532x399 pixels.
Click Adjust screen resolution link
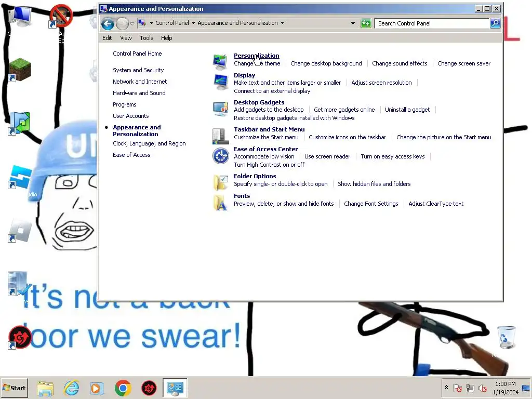pyautogui.click(x=381, y=83)
